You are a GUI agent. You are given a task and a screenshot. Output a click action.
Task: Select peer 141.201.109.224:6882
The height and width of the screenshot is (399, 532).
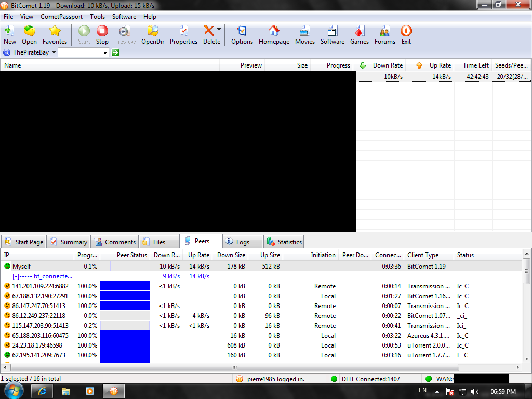click(261, 286)
